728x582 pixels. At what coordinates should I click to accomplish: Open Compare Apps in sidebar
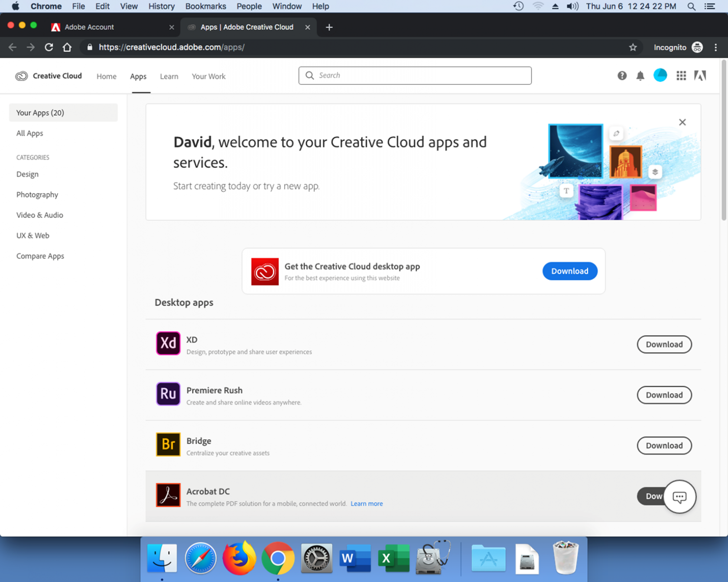40,256
